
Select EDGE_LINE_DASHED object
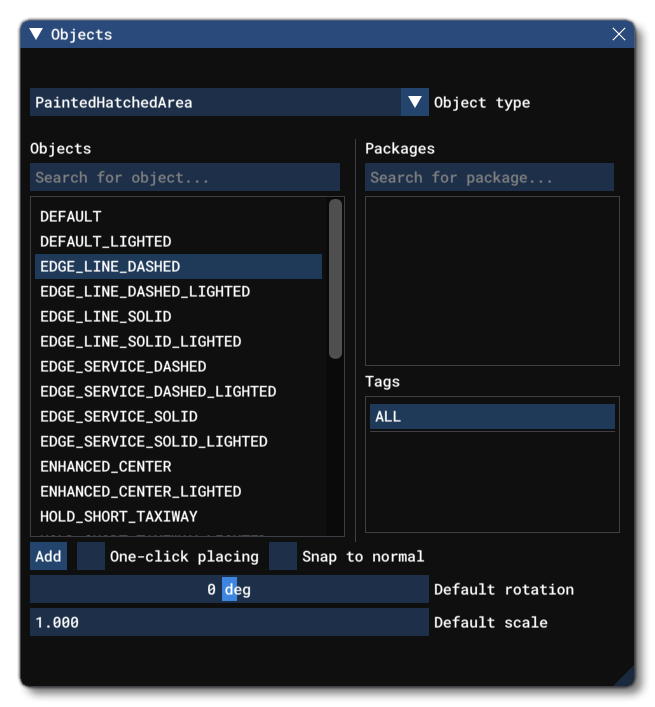tap(110, 266)
